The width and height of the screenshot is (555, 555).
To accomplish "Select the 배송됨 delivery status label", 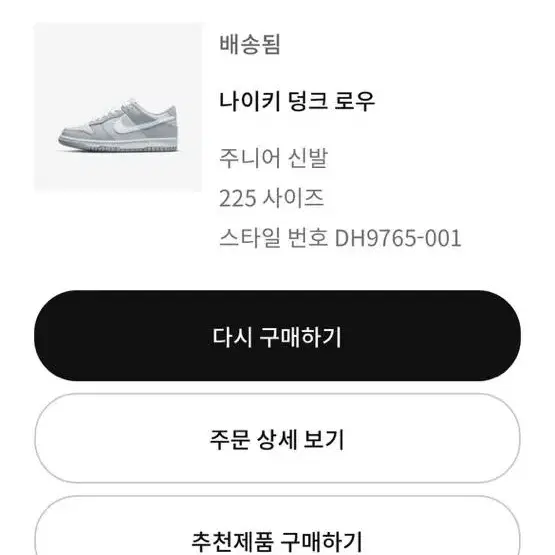I will (250, 45).
